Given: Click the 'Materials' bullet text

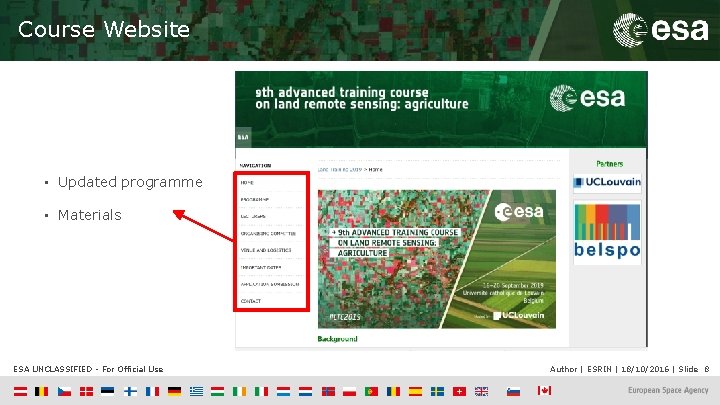Looking at the screenshot, I should coord(90,215).
